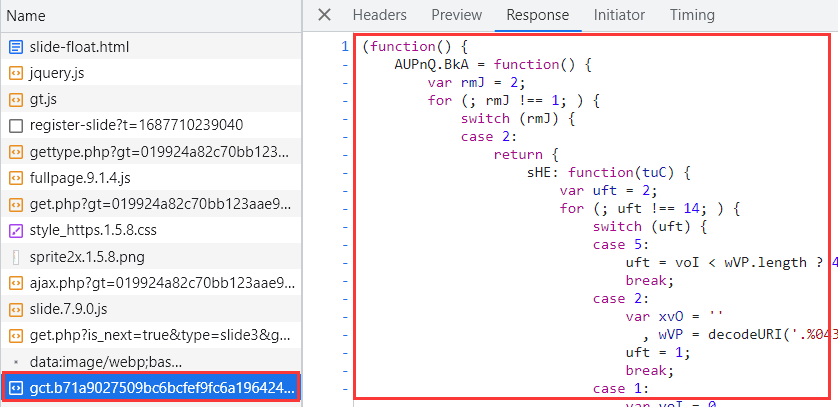Click the style_https.1.5.8.css stylesheet icon
This screenshot has height=407, width=838.
15,231
